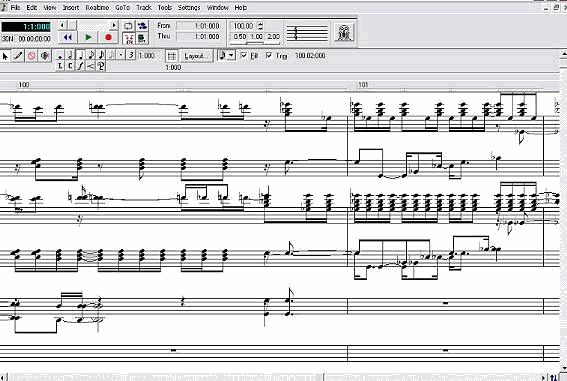The image size is (567, 381).
Task: Toggle the metronome punch icon under loop
Action: tap(128, 38)
